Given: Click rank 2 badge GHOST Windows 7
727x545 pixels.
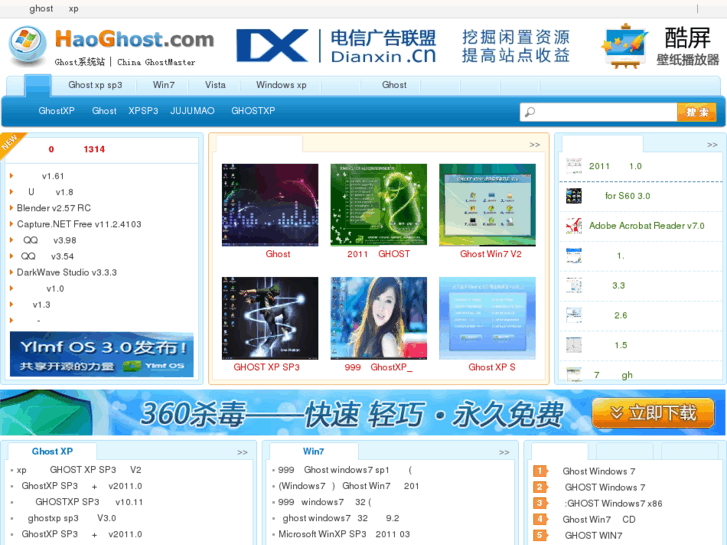Looking at the screenshot, I should click(540, 487).
